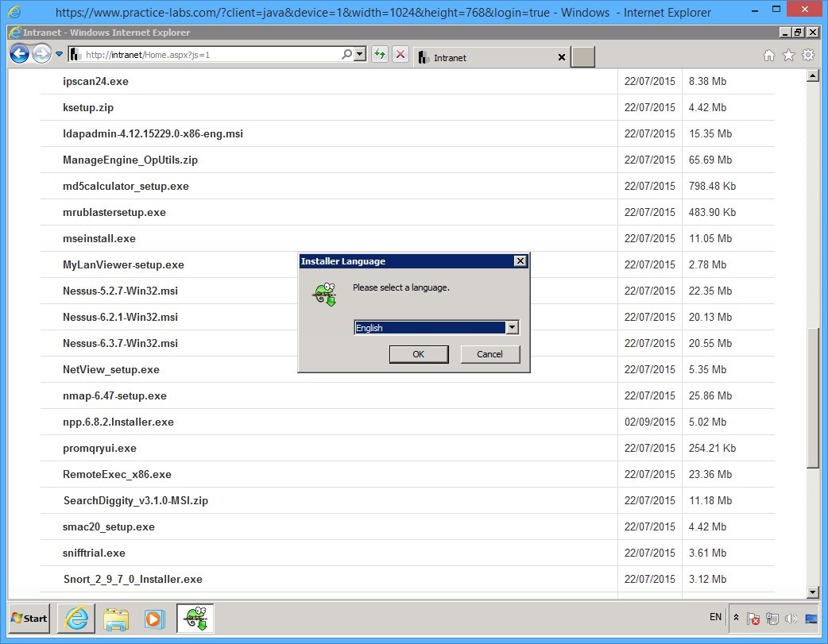Select the installer frog icon in taskbar

[x=194, y=619]
